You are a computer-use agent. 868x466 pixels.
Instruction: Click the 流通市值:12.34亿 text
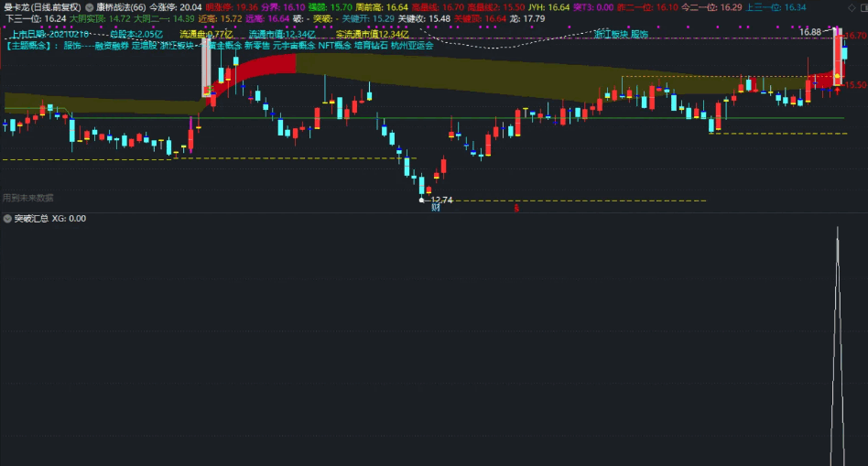tap(282, 34)
